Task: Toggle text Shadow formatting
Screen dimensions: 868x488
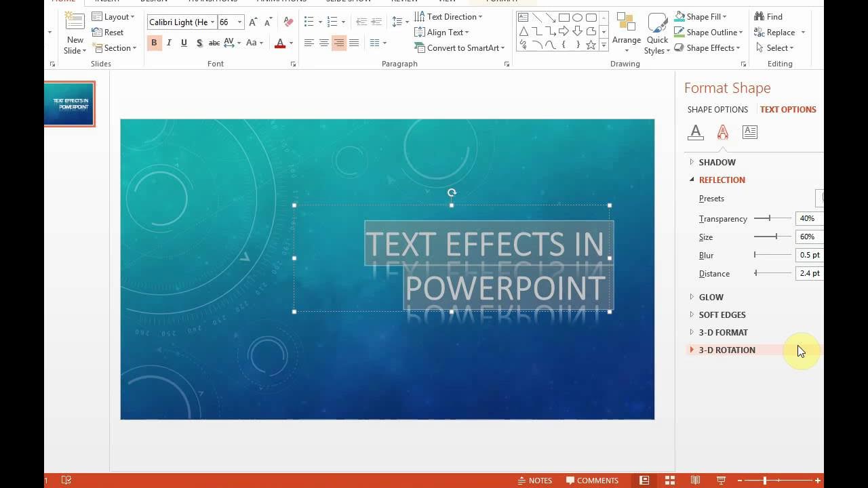Action: (x=199, y=43)
